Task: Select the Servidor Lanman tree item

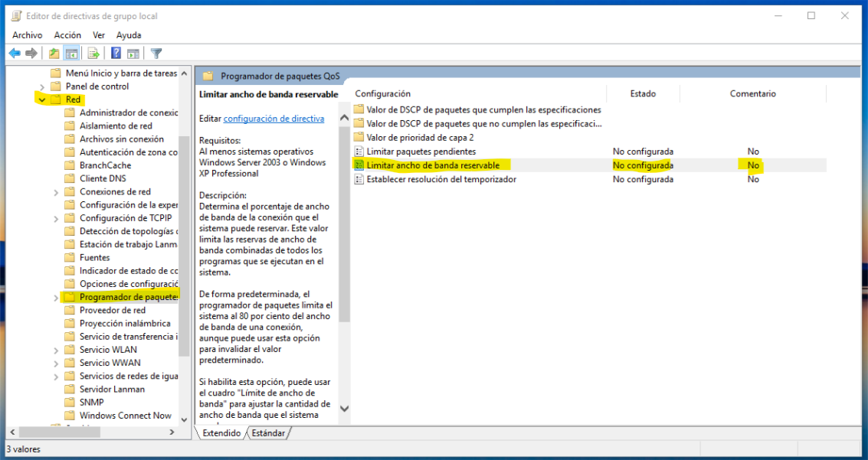Action: 112,390
